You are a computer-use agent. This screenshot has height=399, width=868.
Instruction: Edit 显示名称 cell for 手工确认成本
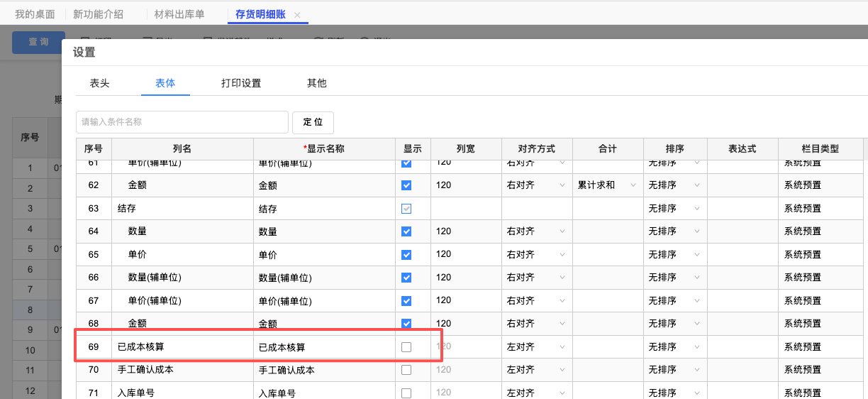pos(324,370)
